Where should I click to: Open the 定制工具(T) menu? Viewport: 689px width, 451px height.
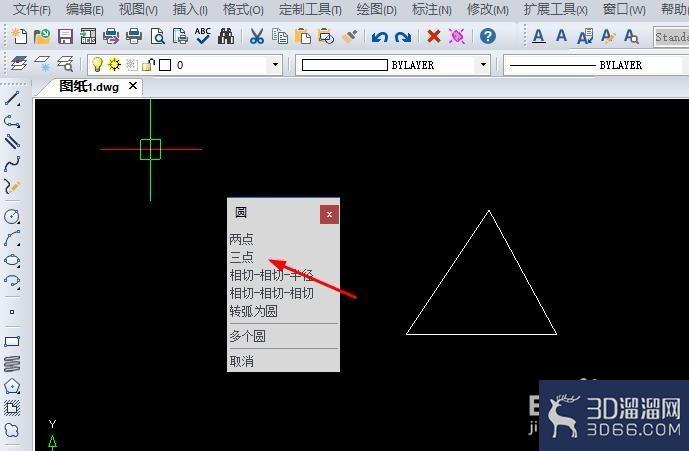tap(310, 9)
